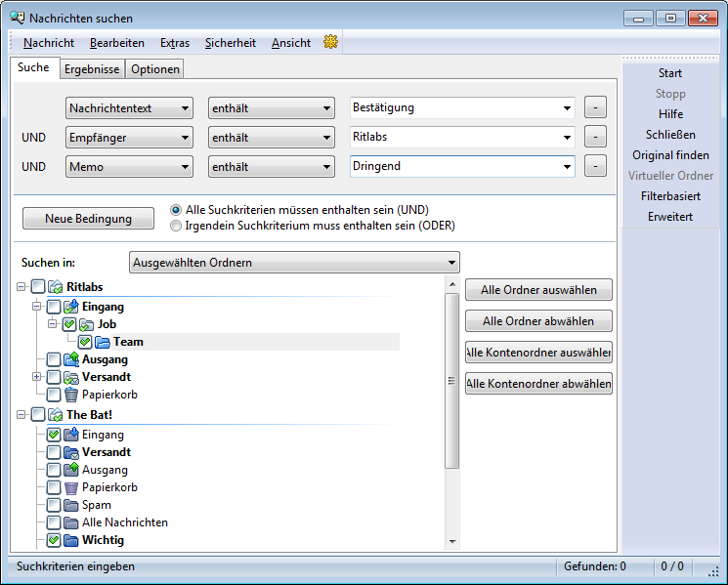Click the Papierkorb trash icon under Ritlabs

point(71,395)
